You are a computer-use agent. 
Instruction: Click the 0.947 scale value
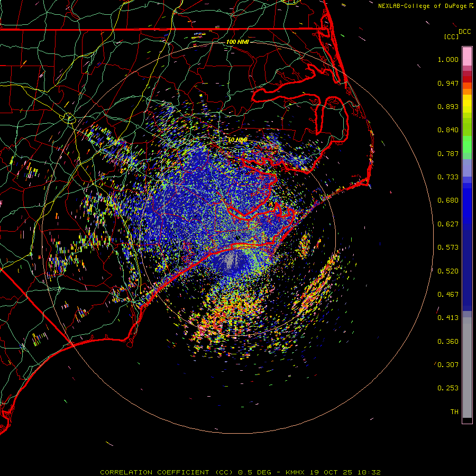[x=448, y=83]
